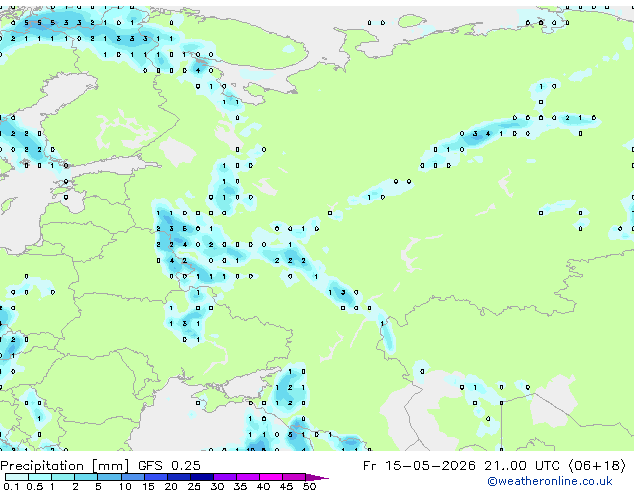The width and height of the screenshot is (634, 490).
Task: Click the legend value '35'
Action: coord(240,486)
